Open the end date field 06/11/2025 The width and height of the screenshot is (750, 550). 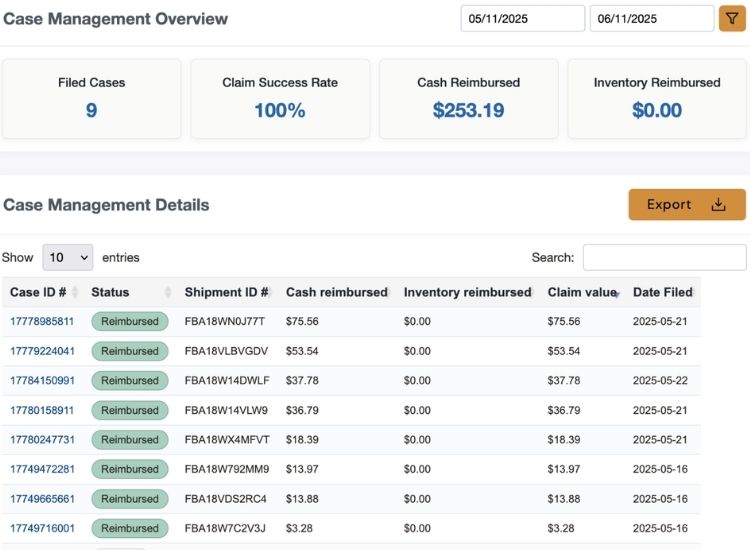[651, 19]
